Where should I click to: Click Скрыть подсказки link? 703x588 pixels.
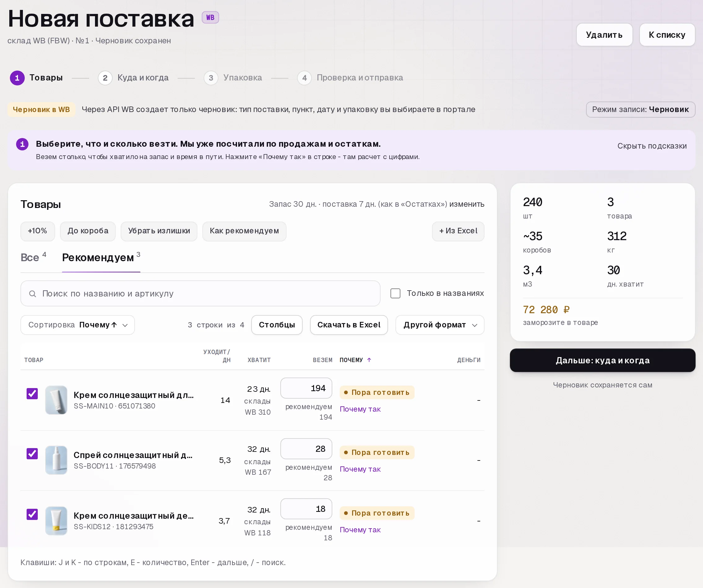[x=652, y=146]
